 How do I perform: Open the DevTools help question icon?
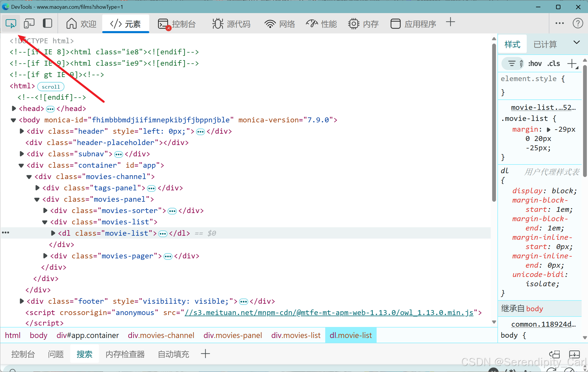pyautogui.click(x=578, y=23)
